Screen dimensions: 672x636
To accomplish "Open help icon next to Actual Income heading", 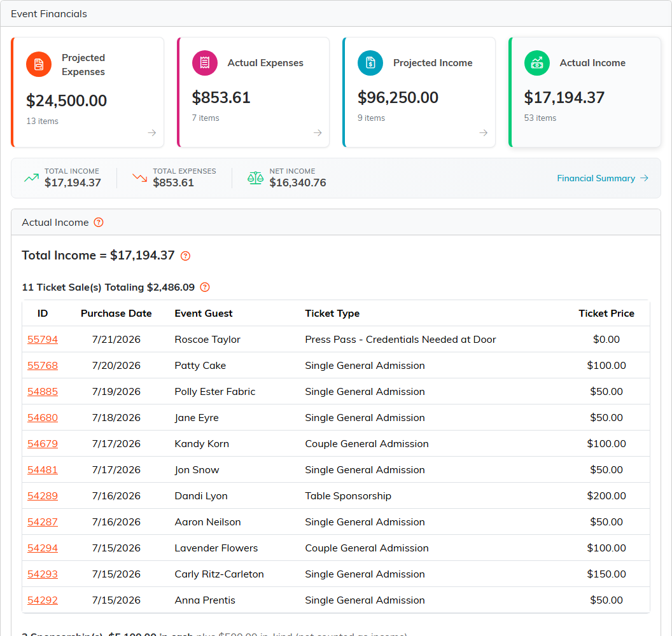I will pyautogui.click(x=99, y=222).
